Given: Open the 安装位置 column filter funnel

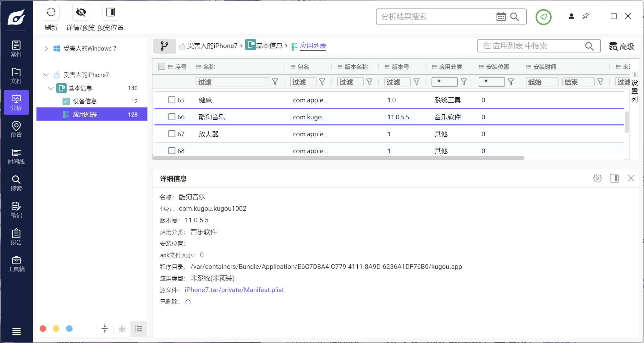Looking at the screenshot, I should [511, 82].
